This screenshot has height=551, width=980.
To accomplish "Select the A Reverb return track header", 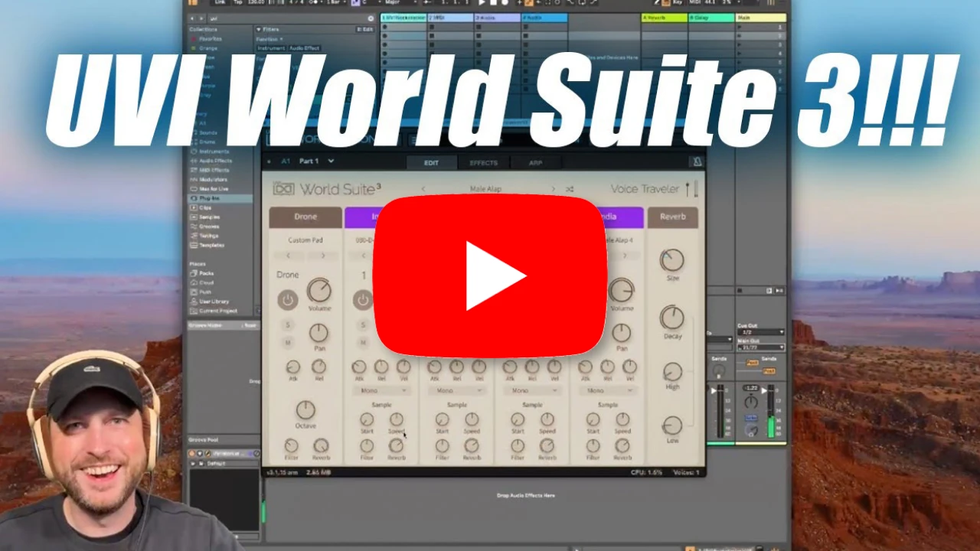I will click(664, 18).
